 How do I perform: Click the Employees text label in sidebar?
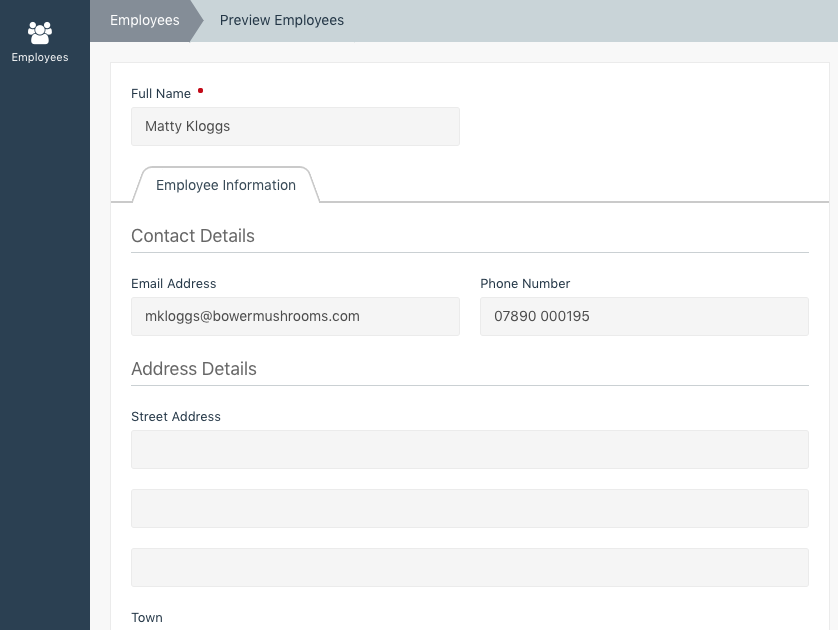tap(40, 57)
